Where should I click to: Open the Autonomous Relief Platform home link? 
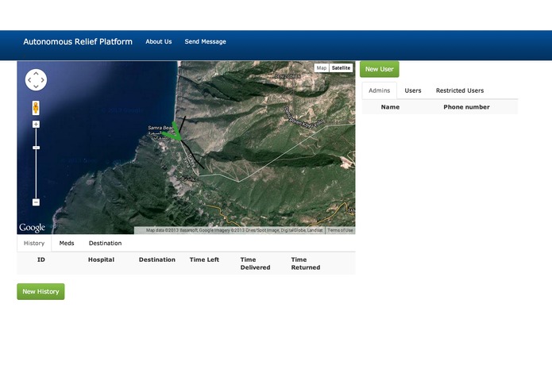click(78, 41)
